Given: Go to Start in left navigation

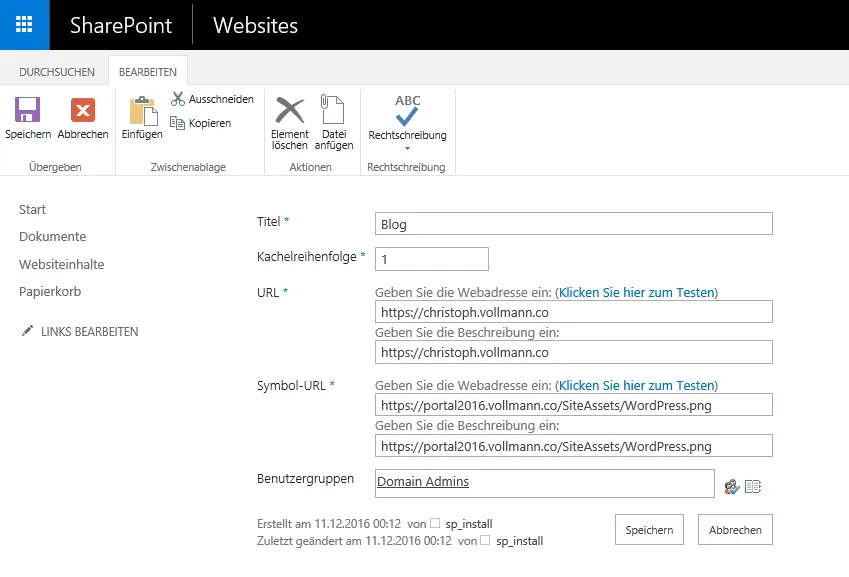Looking at the screenshot, I should click(x=32, y=209).
